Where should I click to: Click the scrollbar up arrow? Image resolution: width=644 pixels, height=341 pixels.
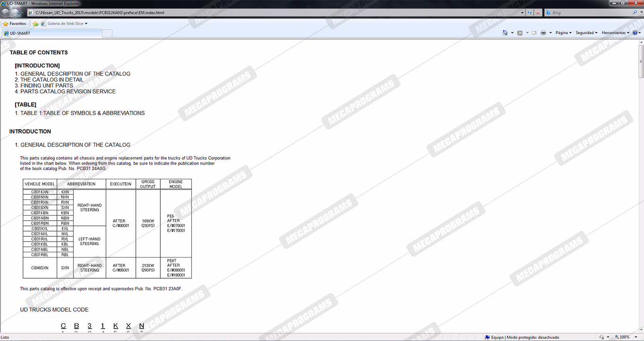tap(641, 42)
